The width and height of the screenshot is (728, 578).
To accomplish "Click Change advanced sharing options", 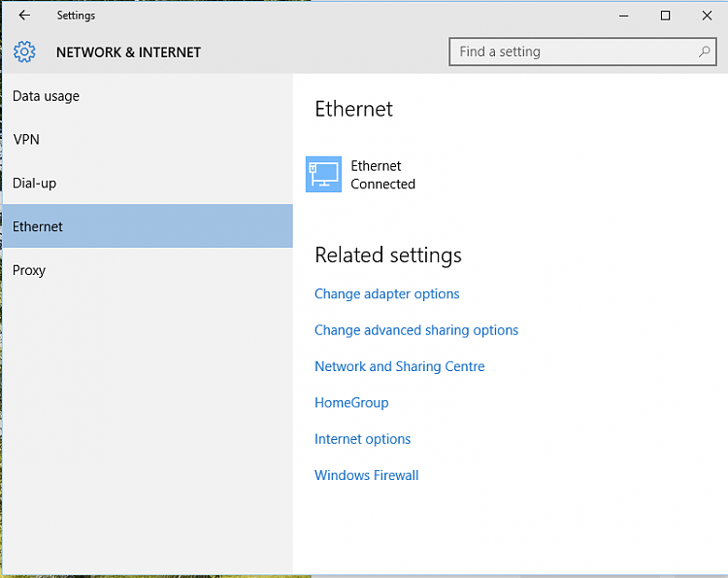I will click(x=415, y=330).
